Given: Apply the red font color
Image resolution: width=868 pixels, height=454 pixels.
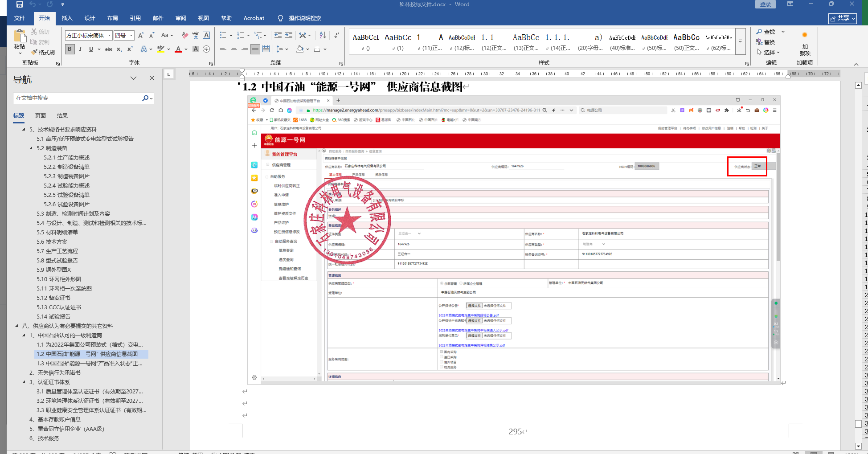Looking at the screenshot, I should [178, 49].
